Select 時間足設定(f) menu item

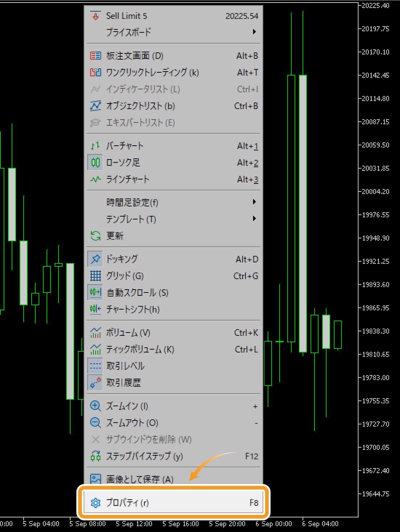174,202
